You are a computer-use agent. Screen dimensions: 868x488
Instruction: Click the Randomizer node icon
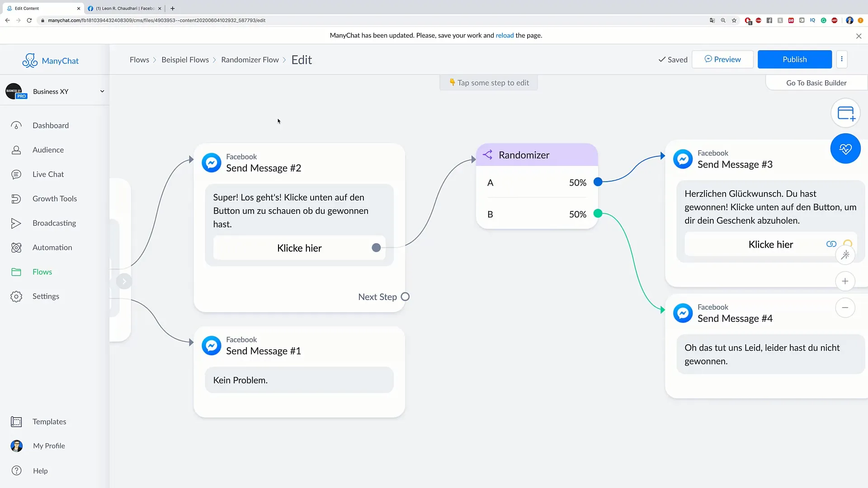[x=488, y=155]
